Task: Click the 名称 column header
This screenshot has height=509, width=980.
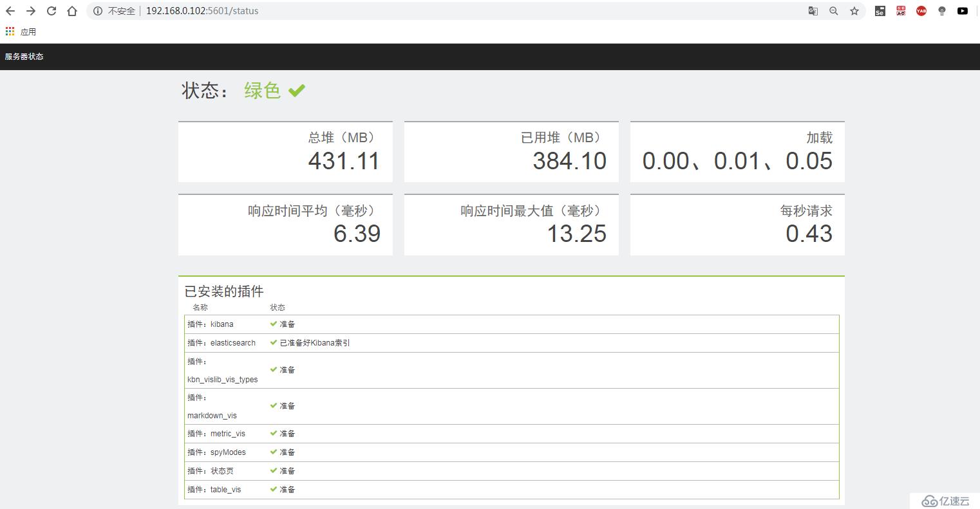Action: pyautogui.click(x=200, y=308)
